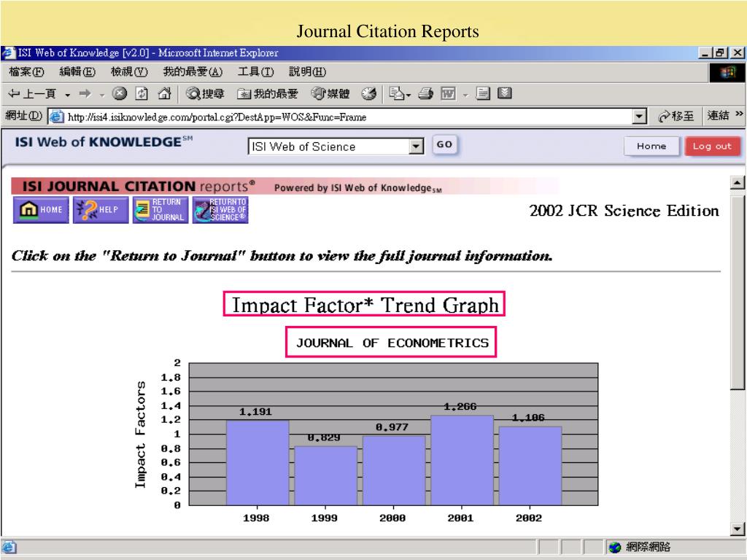
Task: Click the Windows logo throbber icon
Action: 727,72
